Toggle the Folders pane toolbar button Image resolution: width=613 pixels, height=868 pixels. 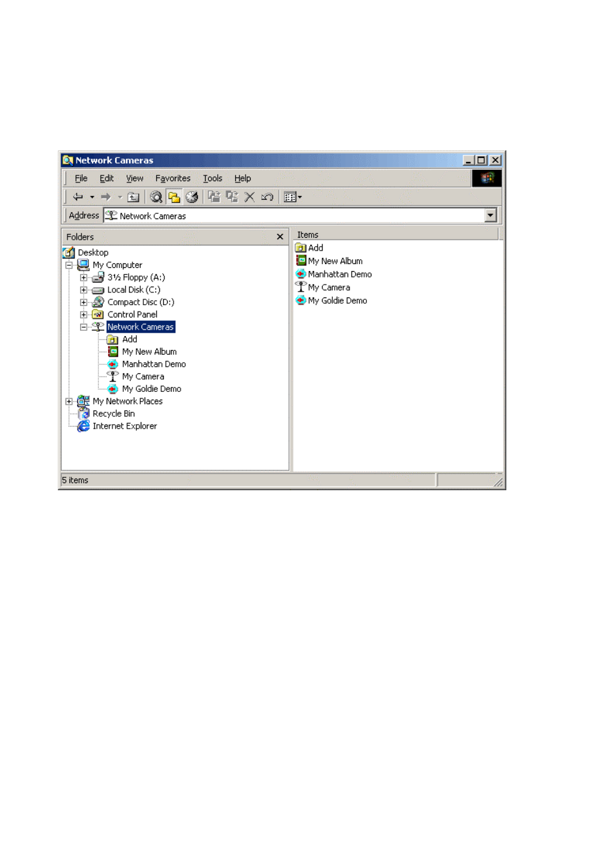pyautogui.click(x=173, y=197)
